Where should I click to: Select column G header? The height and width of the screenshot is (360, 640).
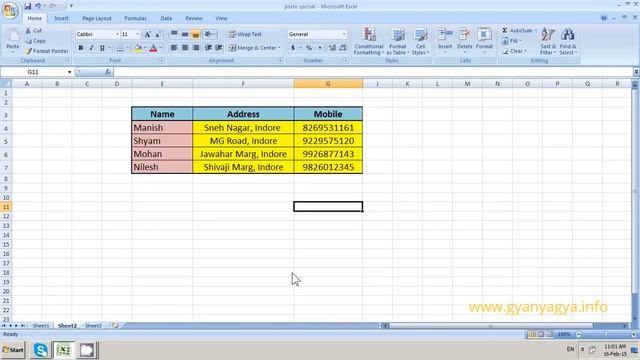click(x=328, y=84)
